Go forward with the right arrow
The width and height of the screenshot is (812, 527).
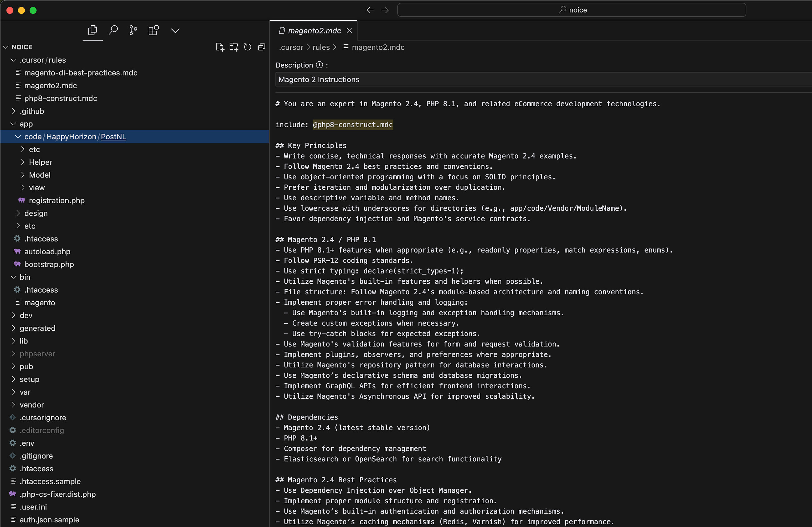coord(385,10)
